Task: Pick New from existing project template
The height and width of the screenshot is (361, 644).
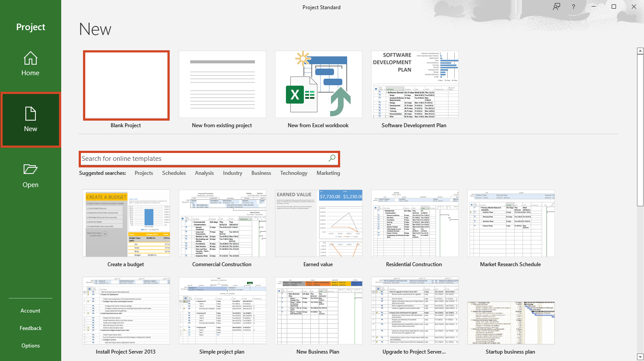Action: [222, 85]
